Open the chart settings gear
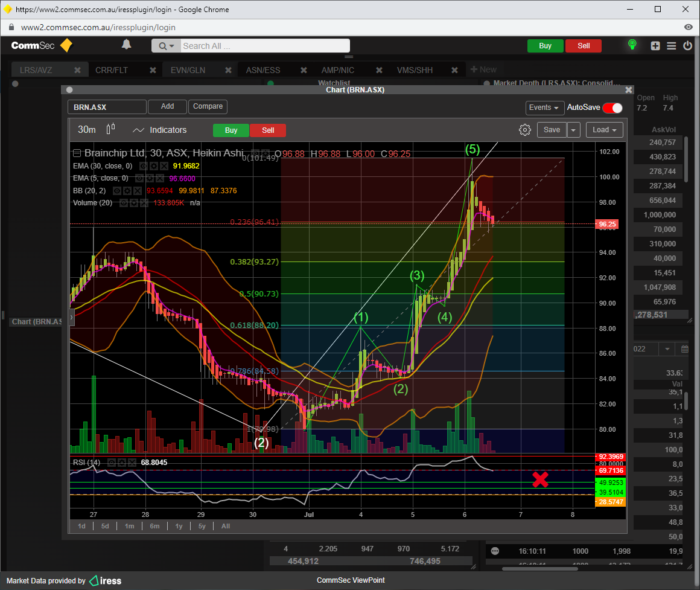The image size is (700, 590). point(524,130)
